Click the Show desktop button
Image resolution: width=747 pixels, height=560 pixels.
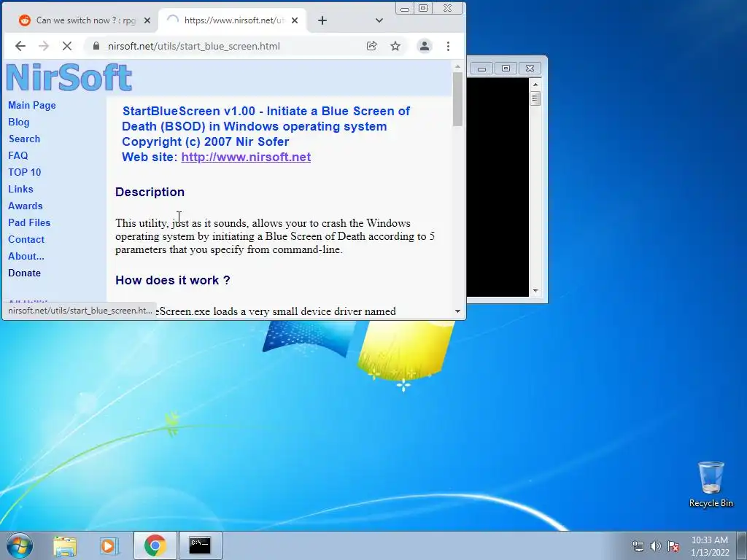click(742, 546)
